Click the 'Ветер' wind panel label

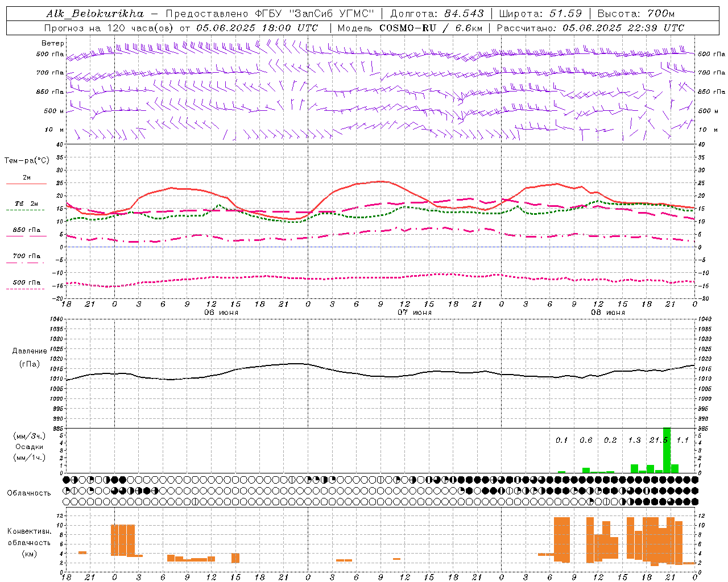point(53,43)
